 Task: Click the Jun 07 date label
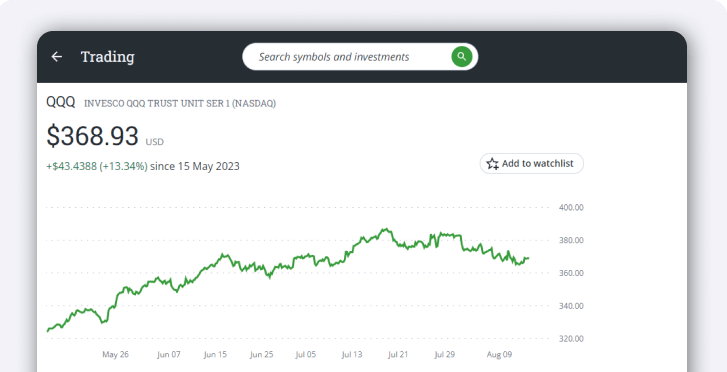coord(169,354)
